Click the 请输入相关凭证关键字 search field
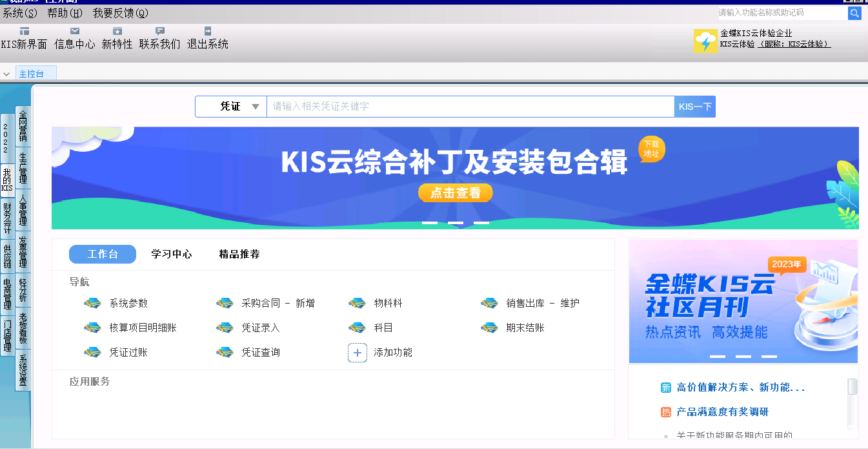Image resolution: width=868 pixels, height=449 pixels. point(470,107)
